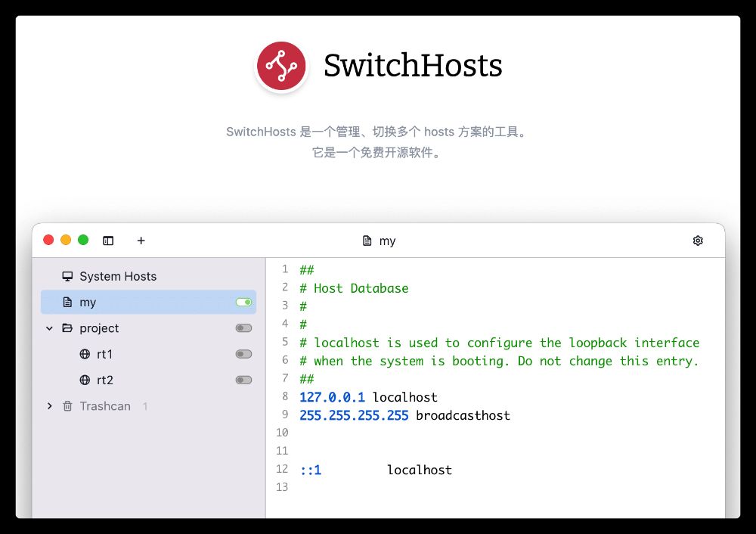
Task: Click the document icon beside my
Action: point(67,302)
